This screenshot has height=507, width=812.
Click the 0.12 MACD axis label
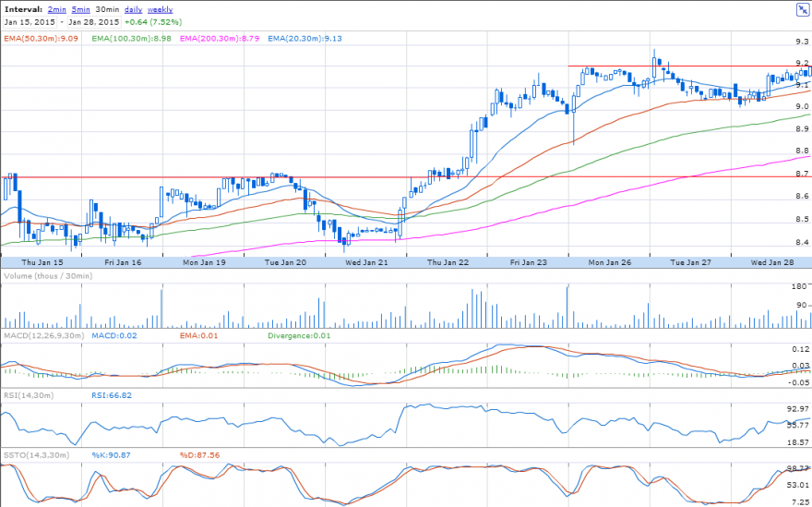point(801,349)
